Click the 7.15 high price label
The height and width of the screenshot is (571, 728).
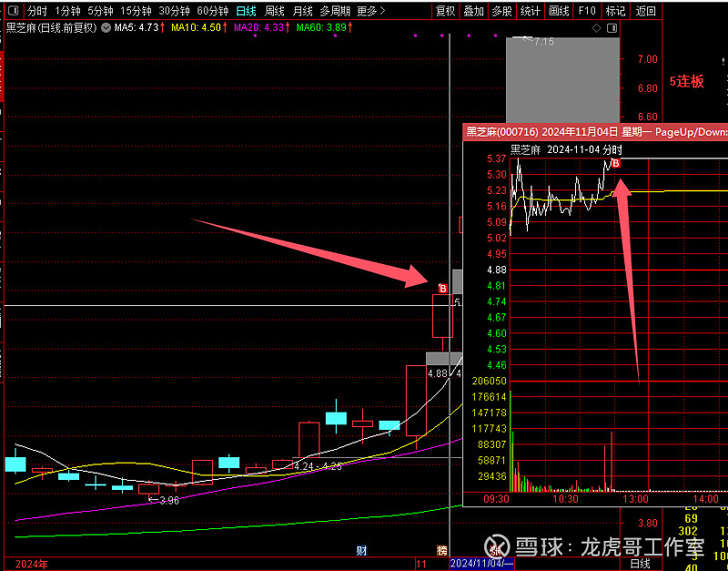pos(543,42)
